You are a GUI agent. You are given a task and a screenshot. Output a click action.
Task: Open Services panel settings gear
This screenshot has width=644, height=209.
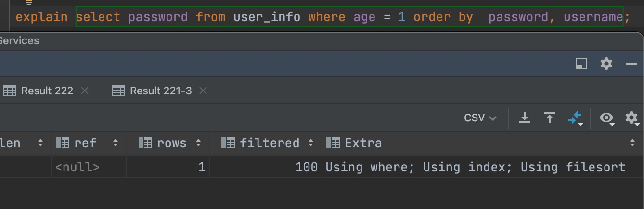click(606, 64)
